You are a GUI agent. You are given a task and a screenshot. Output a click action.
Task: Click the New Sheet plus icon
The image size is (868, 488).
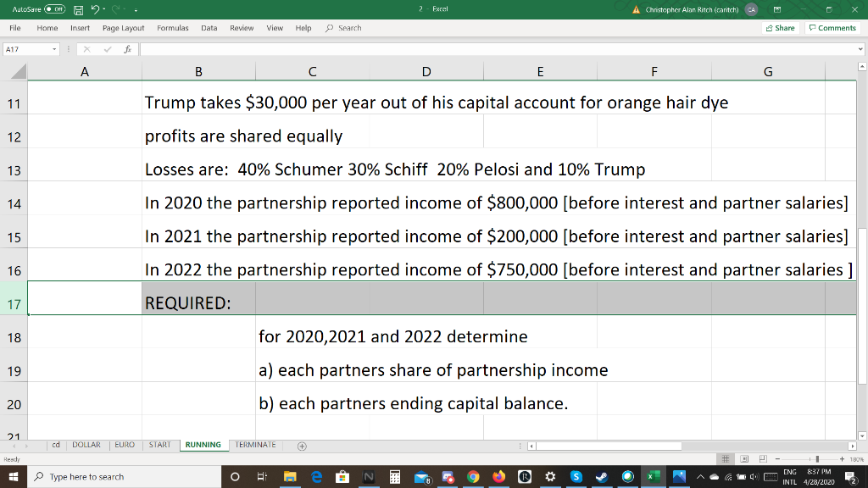pos(302,446)
